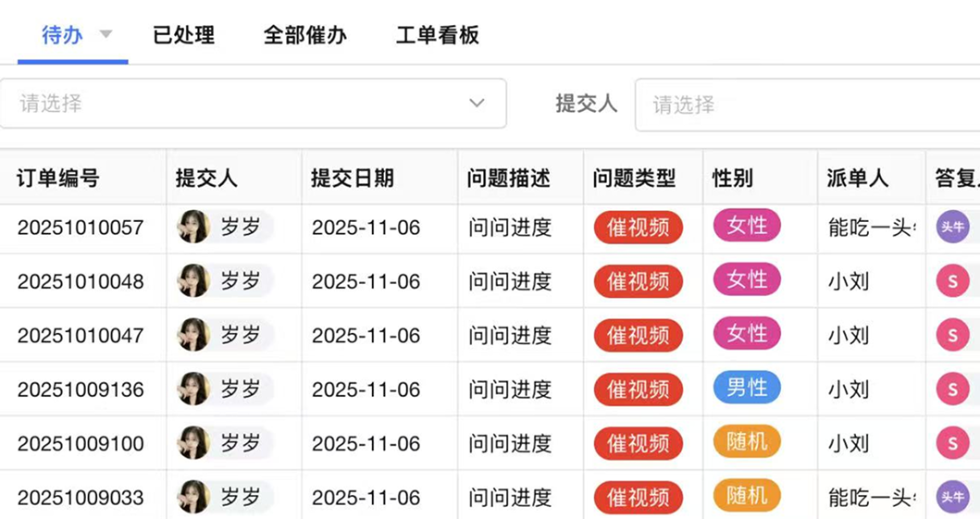Switch to the 已处理 tab
The image size is (980, 519).
(x=184, y=35)
